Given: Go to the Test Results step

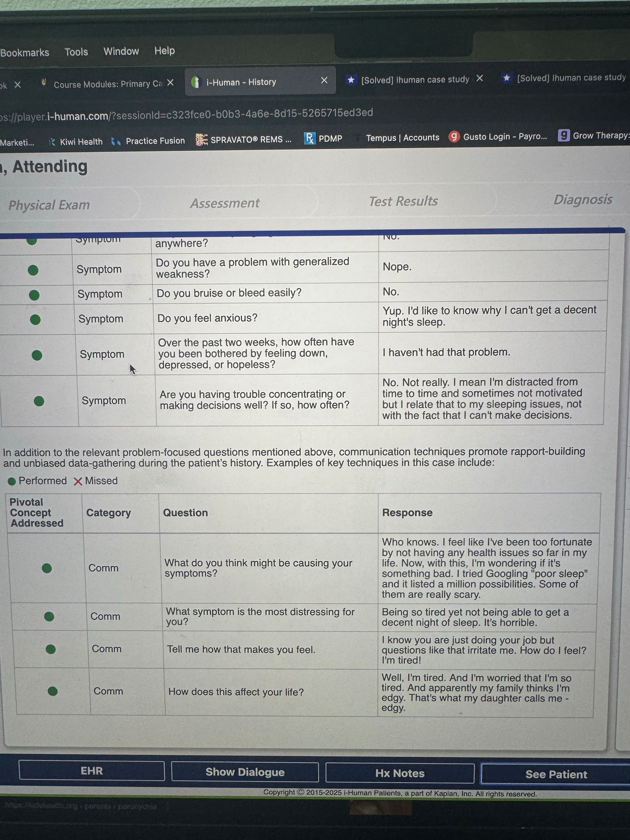Looking at the screenshot, I should [x=403, y=201].
